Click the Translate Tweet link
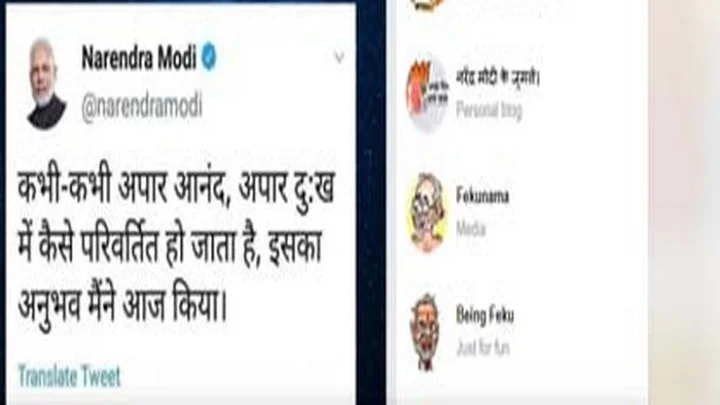Image resolution: width=720 pixels, height=405 pixels. coord(69,376)
